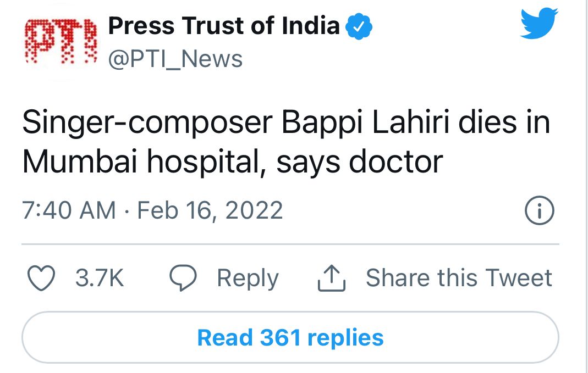Click the verified blue checkmark badge
588x373 pixels.
coord(360,25)
